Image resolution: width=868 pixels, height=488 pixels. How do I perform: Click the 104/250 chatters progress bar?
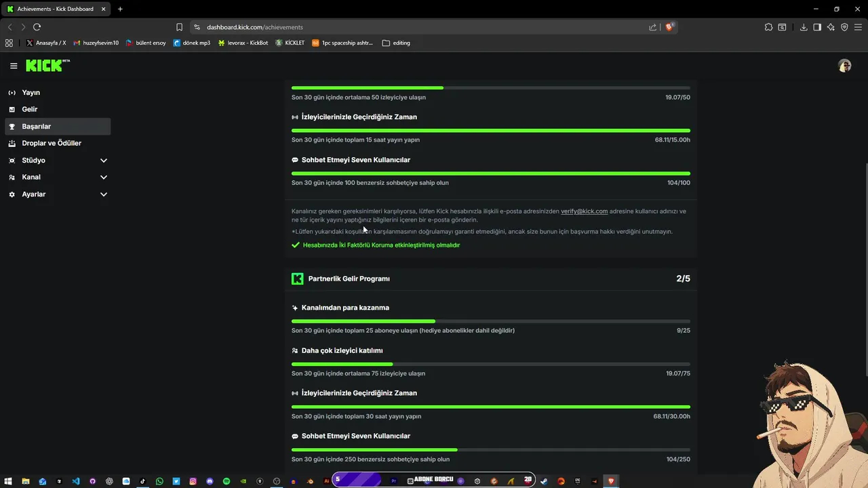click(x=491, y=450)
